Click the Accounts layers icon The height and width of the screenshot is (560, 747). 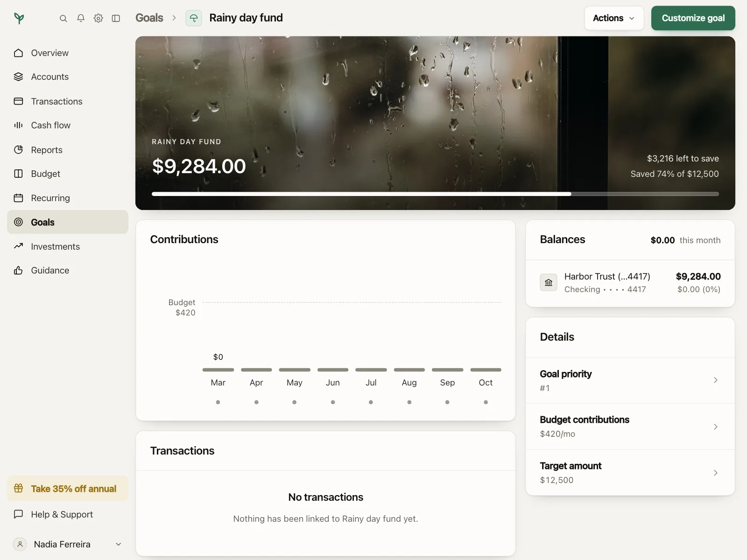tap(19, 77)
